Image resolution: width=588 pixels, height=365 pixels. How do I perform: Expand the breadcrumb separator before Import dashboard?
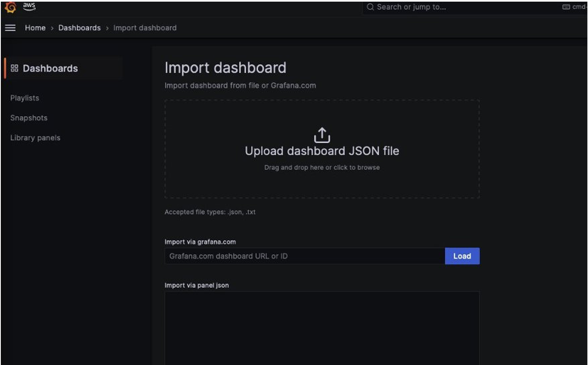coord(106,28)
